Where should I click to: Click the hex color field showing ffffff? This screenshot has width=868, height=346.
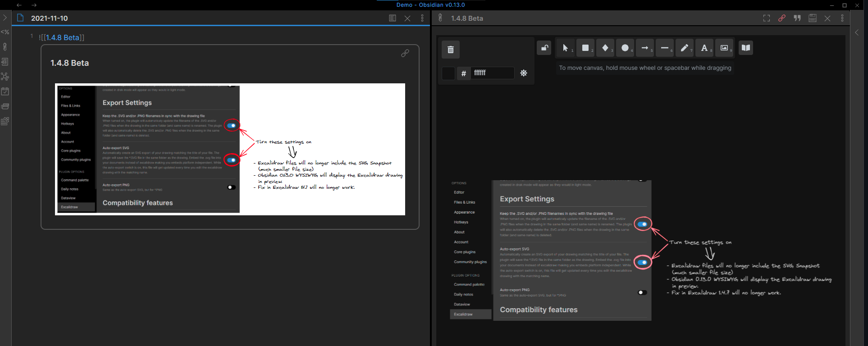coord(492,73)
